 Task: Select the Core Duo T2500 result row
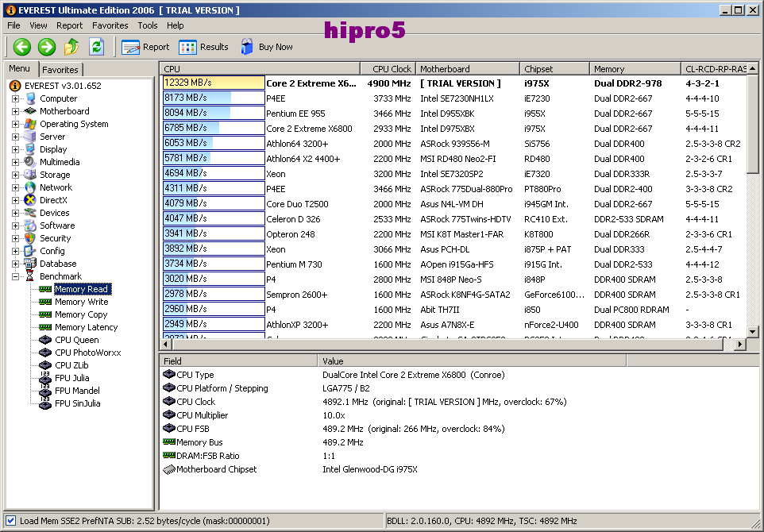pyautogui.click(x=454, y=203)
